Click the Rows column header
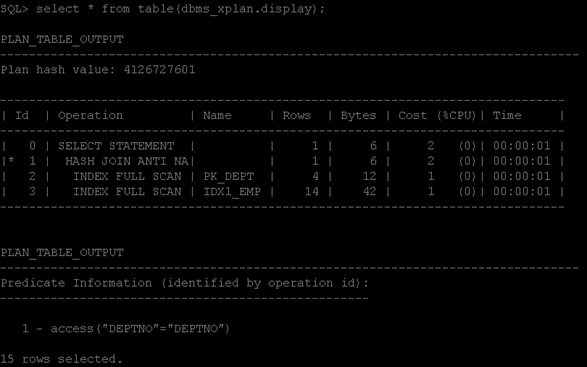 point(296,115)
